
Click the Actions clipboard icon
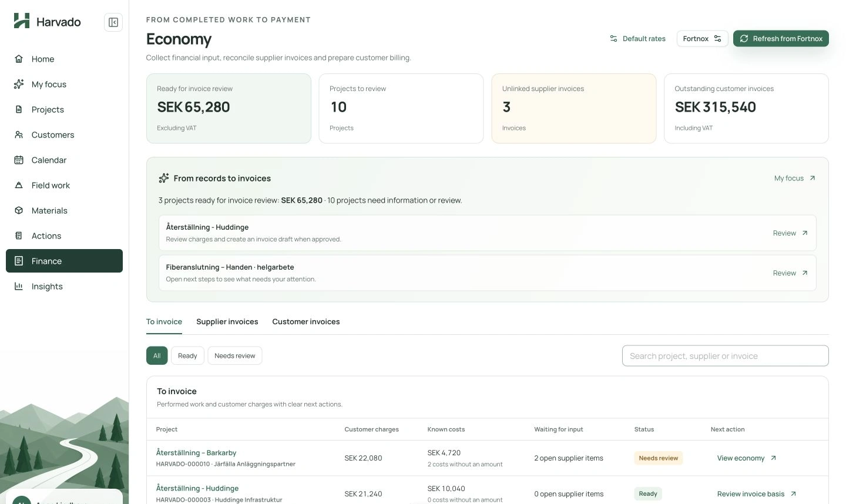coord(19,236)
